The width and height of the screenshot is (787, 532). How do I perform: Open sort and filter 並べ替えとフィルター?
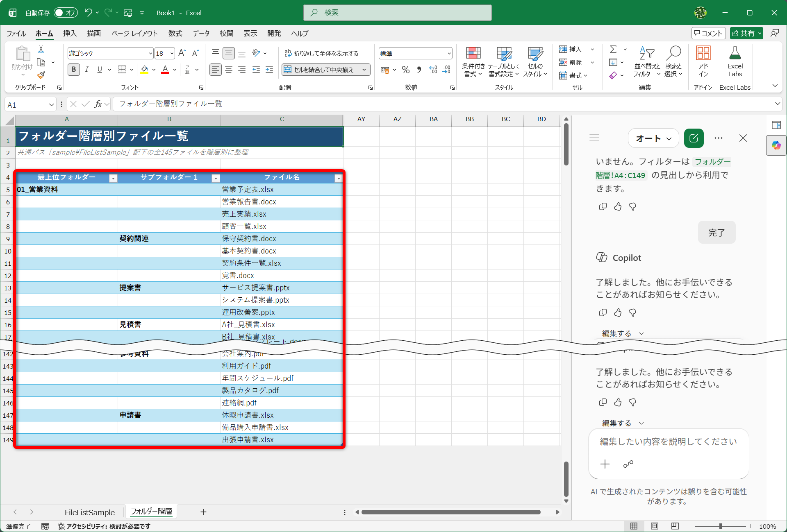click(647, 61)
